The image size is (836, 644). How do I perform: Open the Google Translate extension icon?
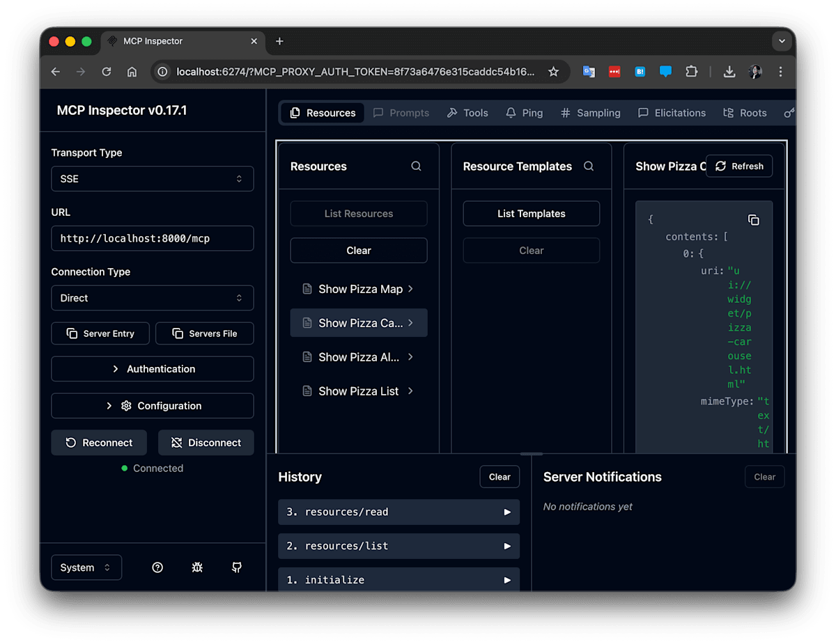[x=589, y=72]
